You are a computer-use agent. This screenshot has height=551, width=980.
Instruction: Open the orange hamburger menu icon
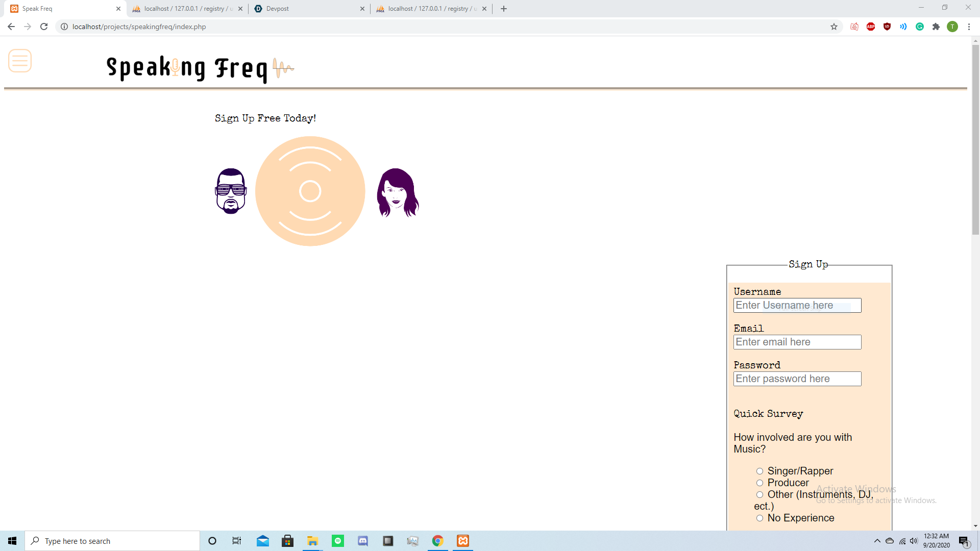click(x=20, y=61)
